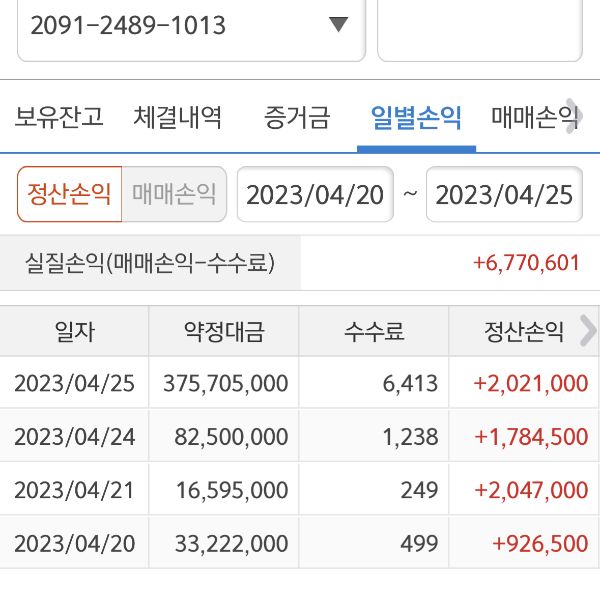Select the 2023/04/21 row
Viewport: 600px width, 600px height.
coord(300,490)
